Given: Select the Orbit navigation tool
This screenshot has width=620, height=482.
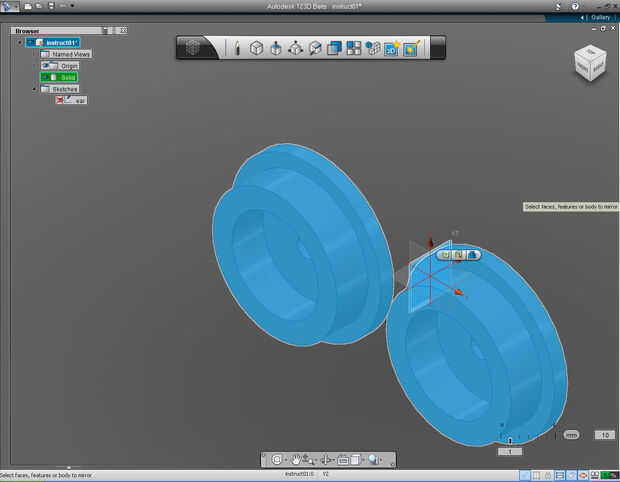Looking at the screenshot, I should [326, 459].
